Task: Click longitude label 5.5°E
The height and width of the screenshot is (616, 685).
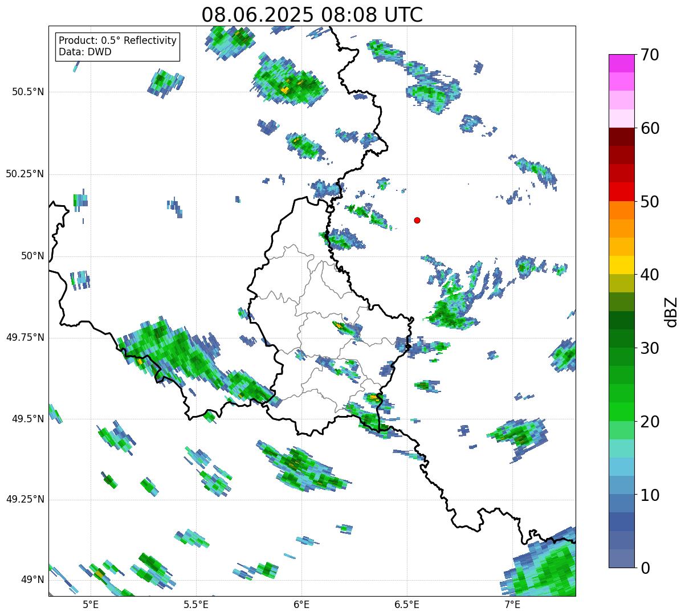Action: coord(196,605)
